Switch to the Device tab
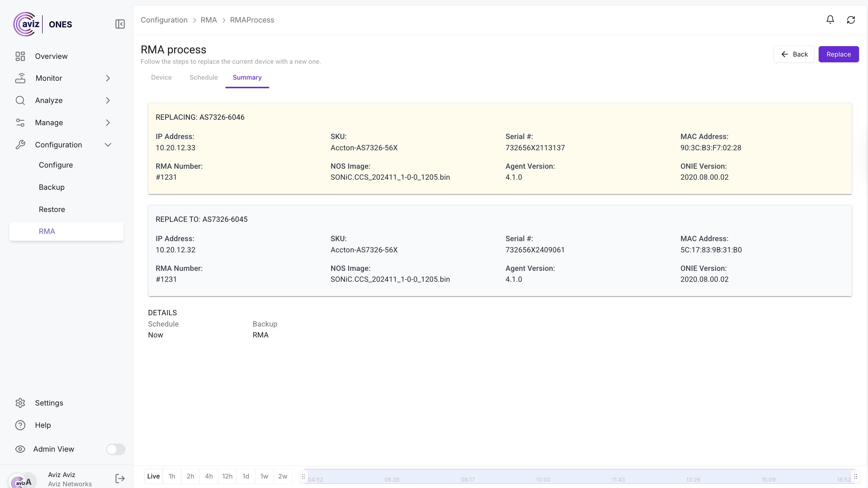This screenshot has width=868, height=488. pos(161,78)
